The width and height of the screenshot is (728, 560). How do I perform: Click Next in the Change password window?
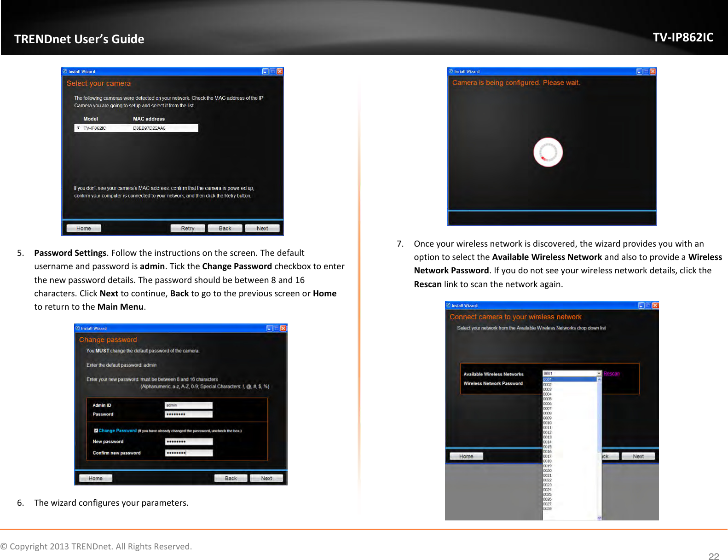[266, 478]
